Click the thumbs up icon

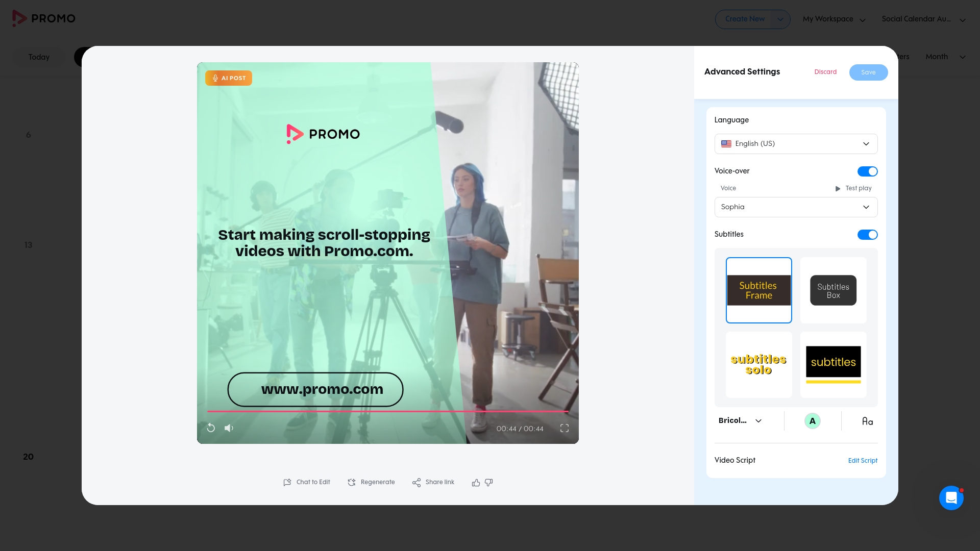pos(476,483)
